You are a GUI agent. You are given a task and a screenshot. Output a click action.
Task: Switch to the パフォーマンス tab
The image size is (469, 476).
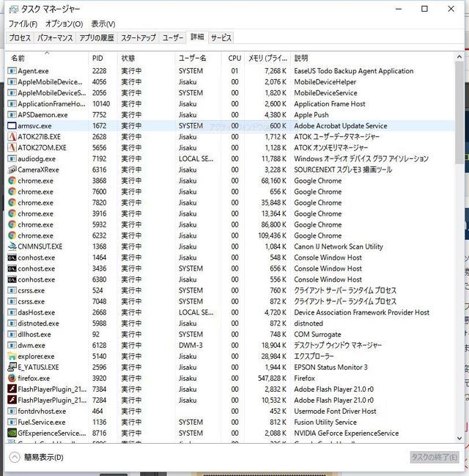click(55, 38)
